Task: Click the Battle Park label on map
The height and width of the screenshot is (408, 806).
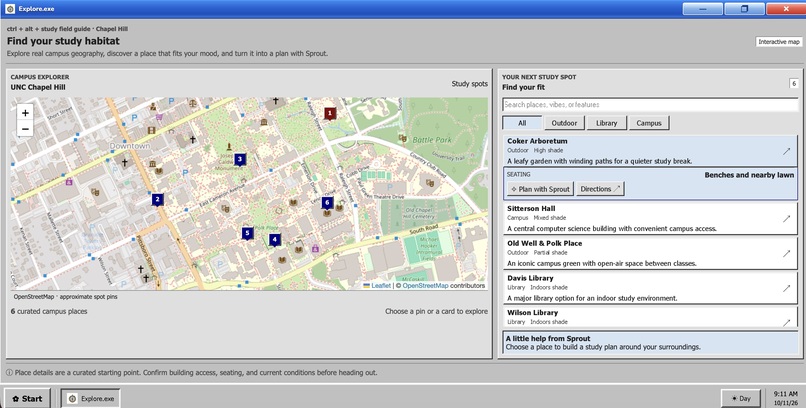Action: (x=432, y=140)
